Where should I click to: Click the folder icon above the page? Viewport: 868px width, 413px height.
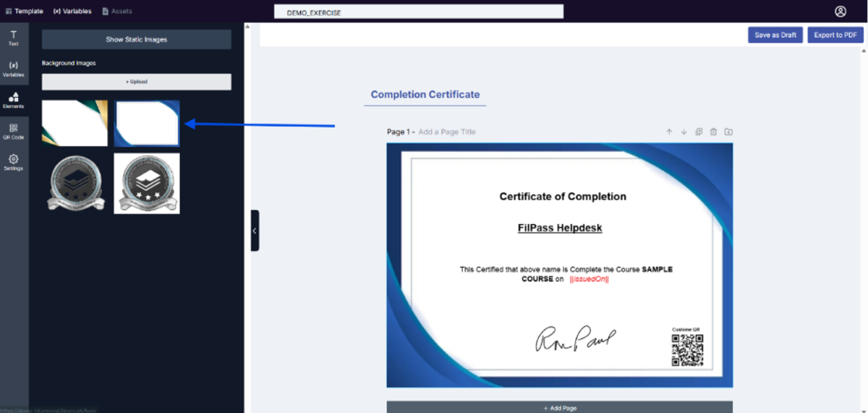click(728, 132)
